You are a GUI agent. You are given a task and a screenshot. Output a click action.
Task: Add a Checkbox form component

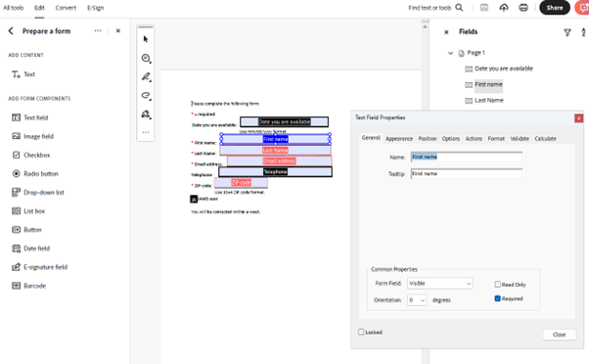click(30, 156)
